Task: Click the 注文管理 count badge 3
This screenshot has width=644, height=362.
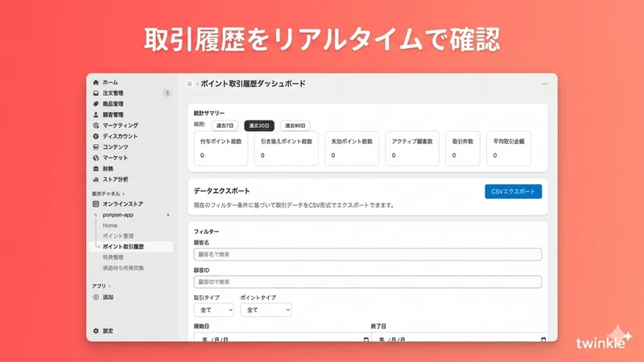Action: (167, 93)
